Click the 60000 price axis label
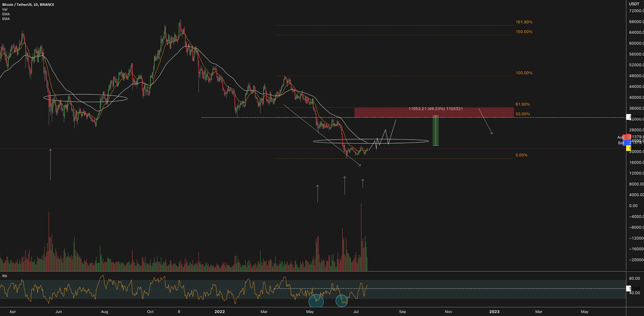 pyautogui.click(x=636, y=43)
